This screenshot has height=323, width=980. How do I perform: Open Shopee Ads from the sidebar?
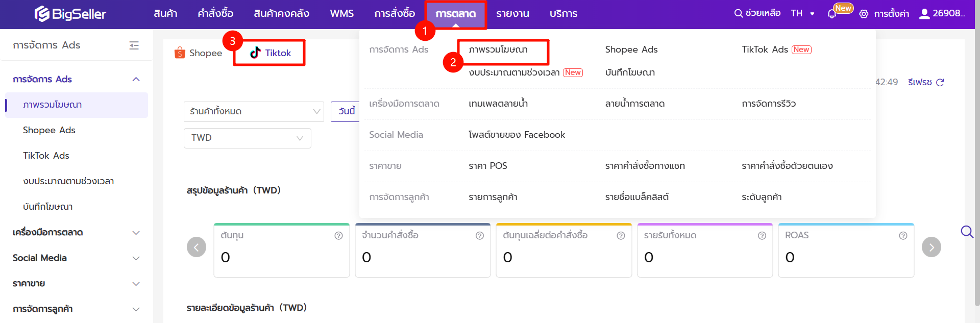click(x=49, y=130)
